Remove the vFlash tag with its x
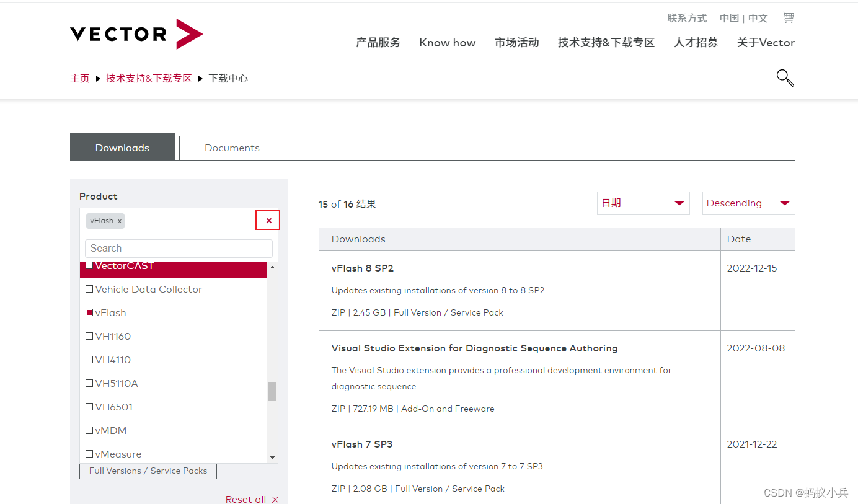The image size is (858, 504). (120, 221)
